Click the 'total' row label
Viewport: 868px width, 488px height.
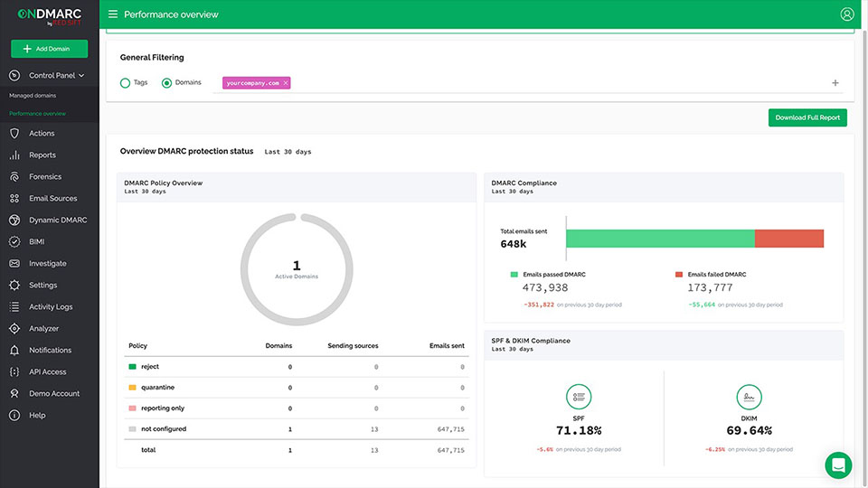(148, 450)
